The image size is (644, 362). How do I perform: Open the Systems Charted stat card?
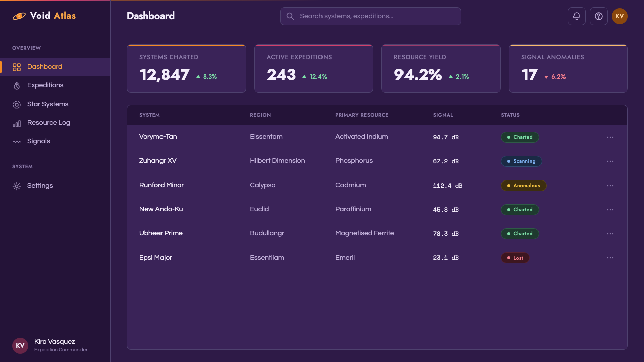[186, 68]
